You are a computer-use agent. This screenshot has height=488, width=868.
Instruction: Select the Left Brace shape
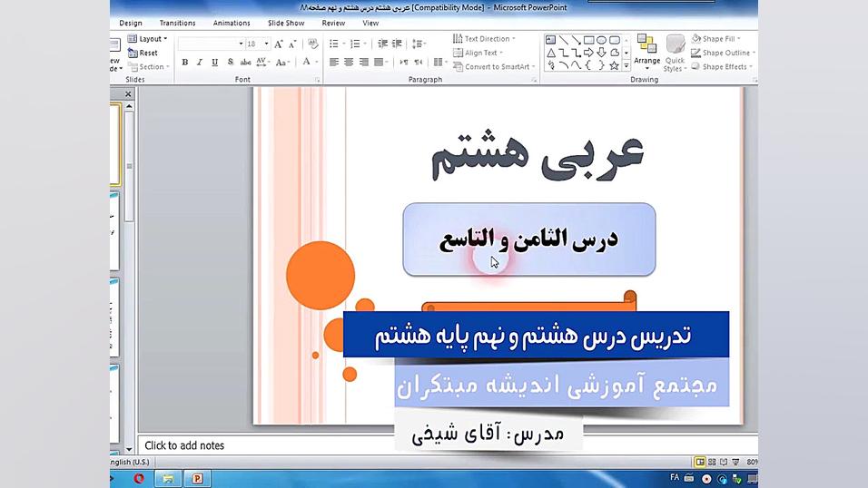click(x=589, y=66)
